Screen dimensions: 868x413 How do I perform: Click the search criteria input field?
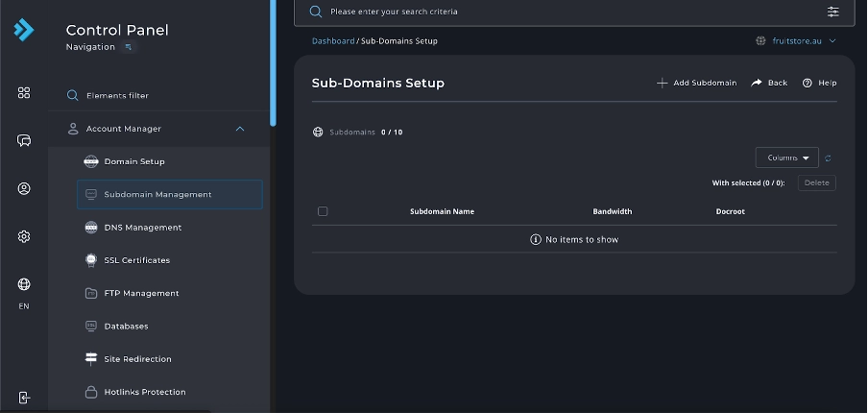tap(567, 12)
